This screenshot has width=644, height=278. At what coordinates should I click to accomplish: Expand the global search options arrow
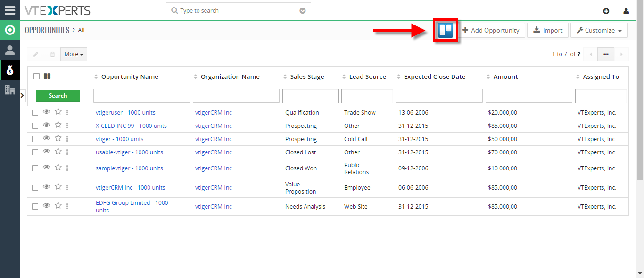click(303, 11)
